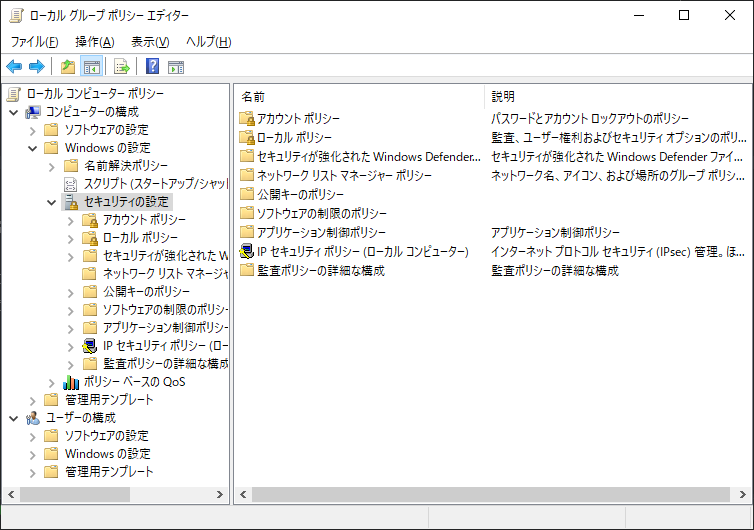Click '監査ポリシーの詳細な構成' description text
The height and width of the screenshot is (530, 754).
(x=555, y=270)
